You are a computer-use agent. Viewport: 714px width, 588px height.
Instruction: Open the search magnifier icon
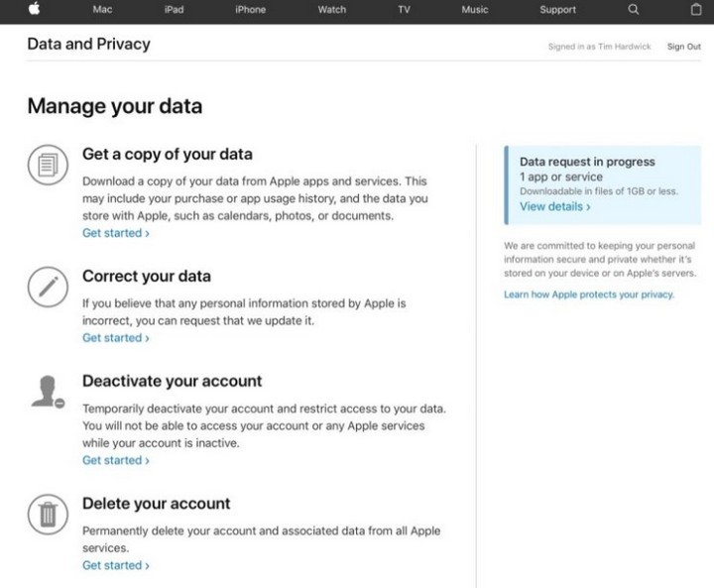634,9
